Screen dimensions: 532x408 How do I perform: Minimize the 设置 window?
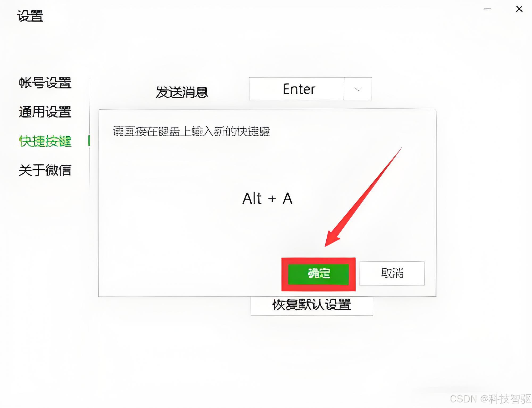tap(487, 9)
